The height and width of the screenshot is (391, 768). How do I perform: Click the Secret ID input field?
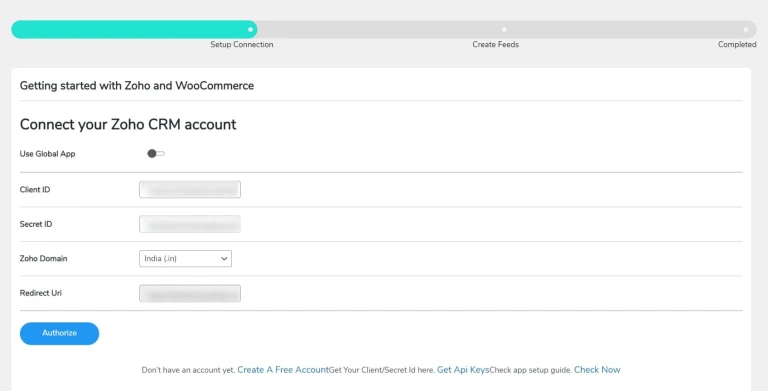(x=190, y=224)
